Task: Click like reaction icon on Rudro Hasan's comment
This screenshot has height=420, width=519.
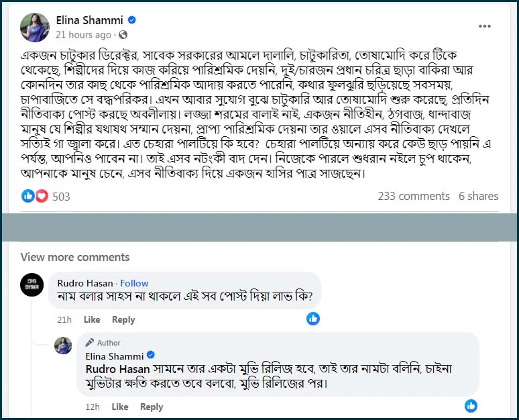Action: [313, 319]
